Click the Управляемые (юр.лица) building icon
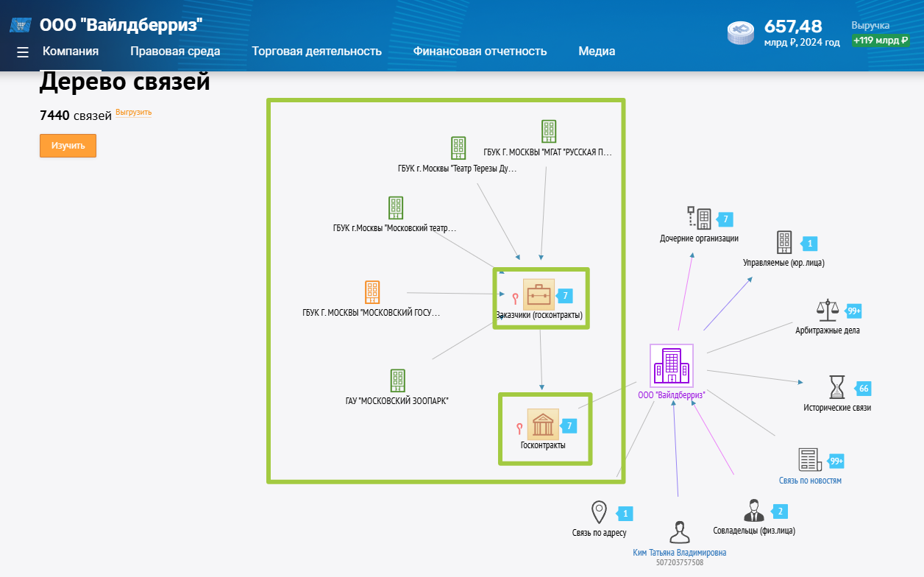 point(784,243)
